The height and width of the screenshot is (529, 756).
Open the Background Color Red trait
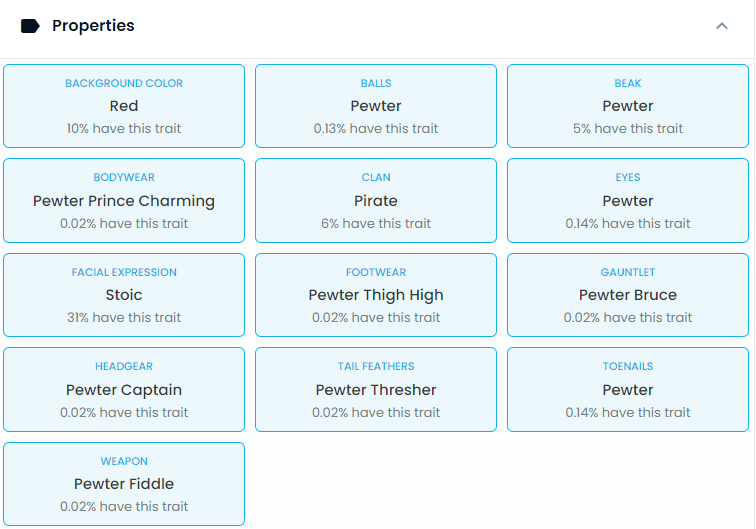click(x=124, y=106)
